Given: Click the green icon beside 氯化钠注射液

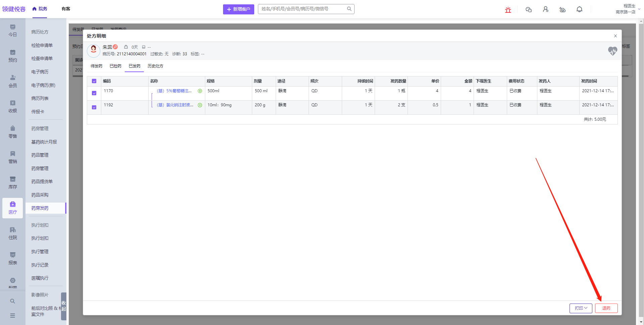Looking at the screenshot, I should click(x=200, y=105).
